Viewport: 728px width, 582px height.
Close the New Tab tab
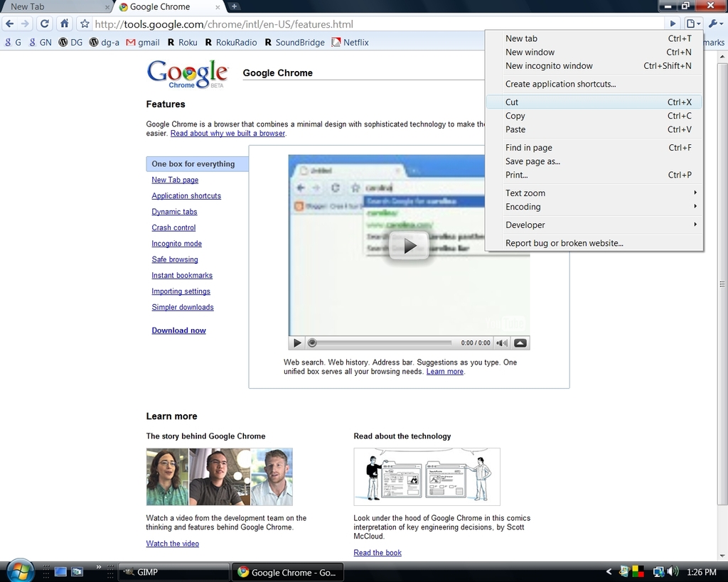[x=107, y=7]
